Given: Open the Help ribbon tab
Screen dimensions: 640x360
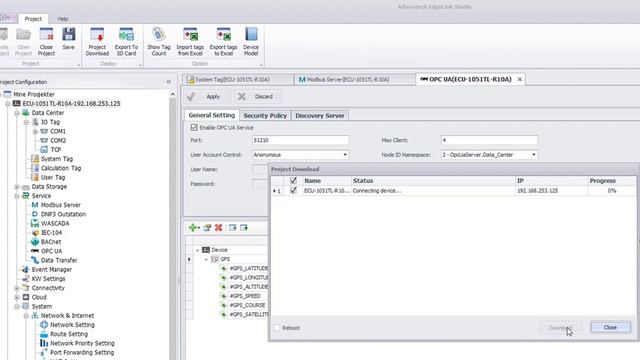Looking at the screenshot, I should [x=63, y=19].
